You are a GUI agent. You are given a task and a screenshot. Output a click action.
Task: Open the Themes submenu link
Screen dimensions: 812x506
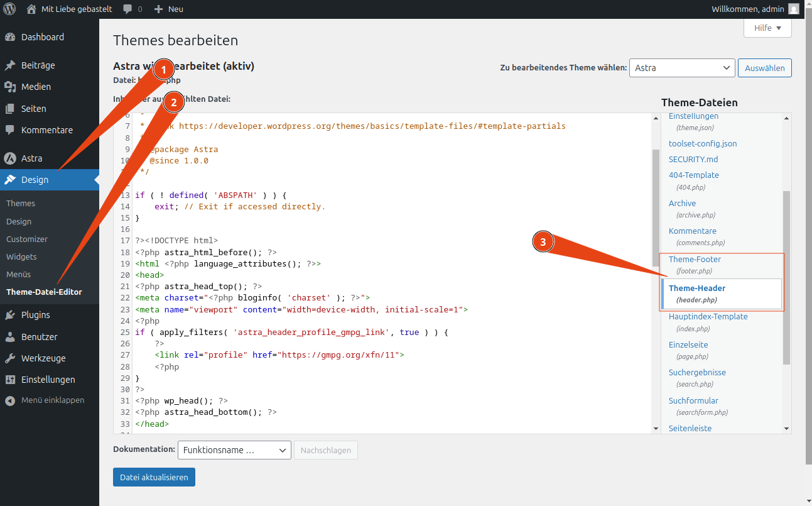21,204
